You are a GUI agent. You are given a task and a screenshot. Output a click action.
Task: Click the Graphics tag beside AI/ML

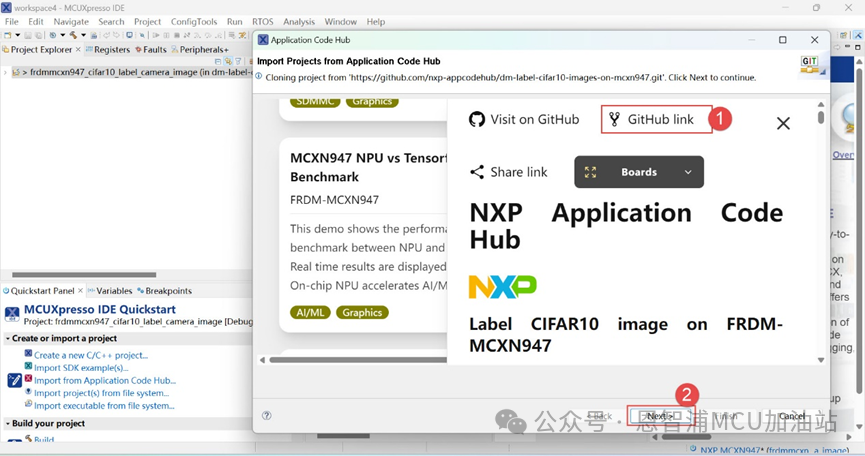coord(362,313)
